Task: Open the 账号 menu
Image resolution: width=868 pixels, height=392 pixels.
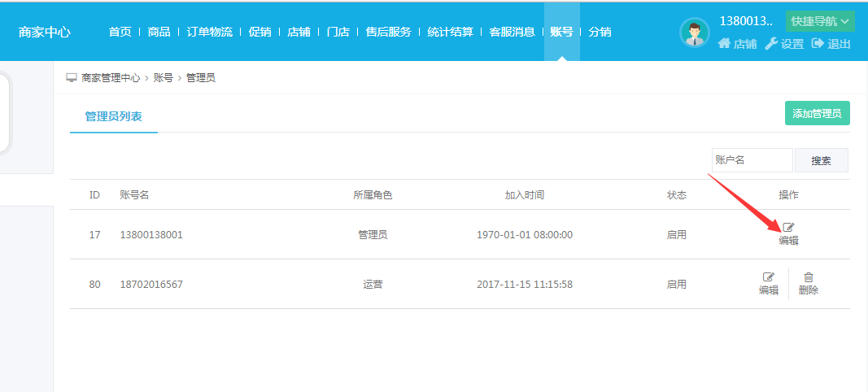Action: click(561, 32)
